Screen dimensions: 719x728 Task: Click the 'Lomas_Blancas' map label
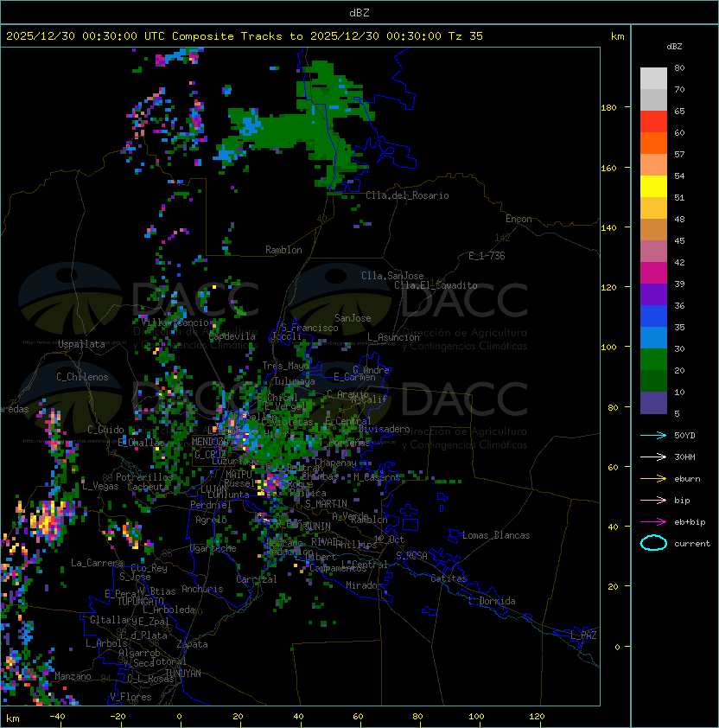(496, 535)
